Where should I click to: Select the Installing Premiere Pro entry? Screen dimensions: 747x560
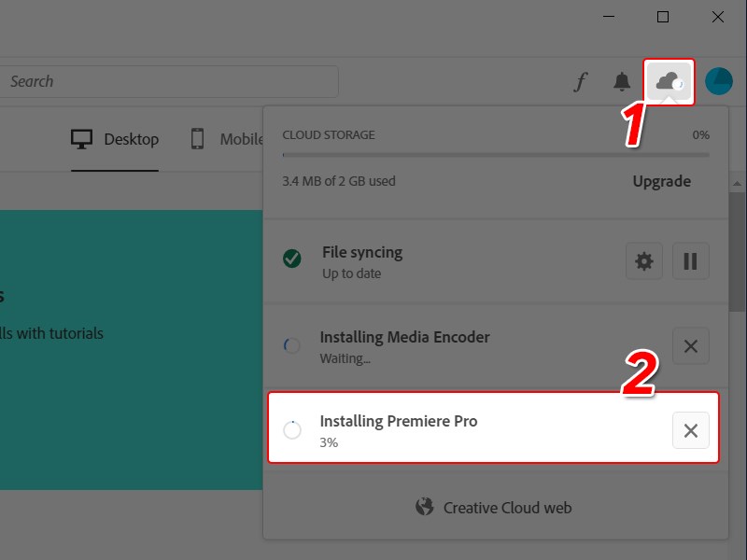(x=467, y=430)
